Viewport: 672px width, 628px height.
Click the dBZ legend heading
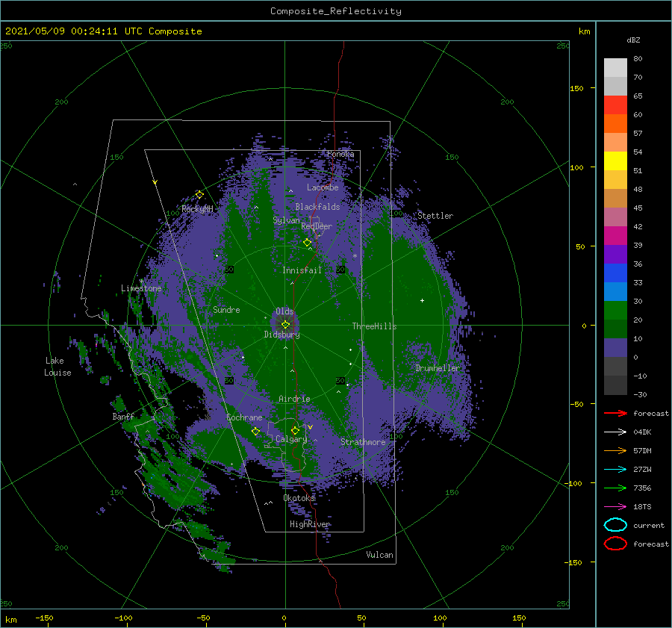pos(633,40)
